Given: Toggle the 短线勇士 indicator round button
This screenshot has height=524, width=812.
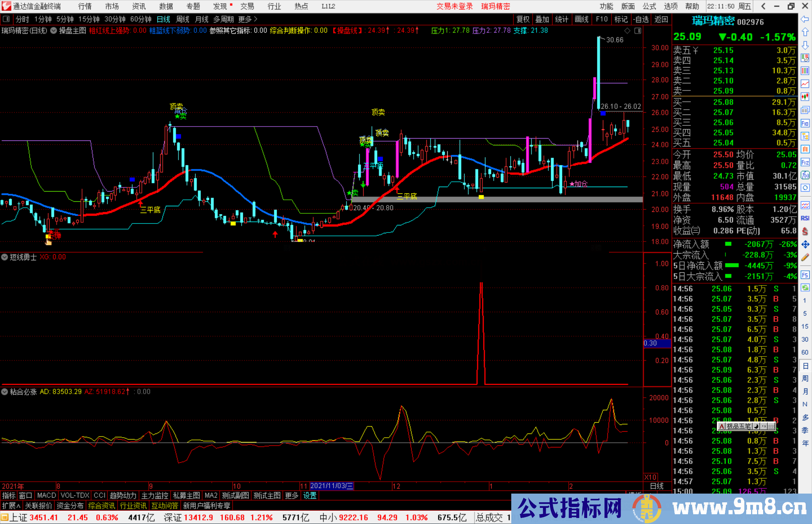Looking at the screenshot, I should [5, 257].
